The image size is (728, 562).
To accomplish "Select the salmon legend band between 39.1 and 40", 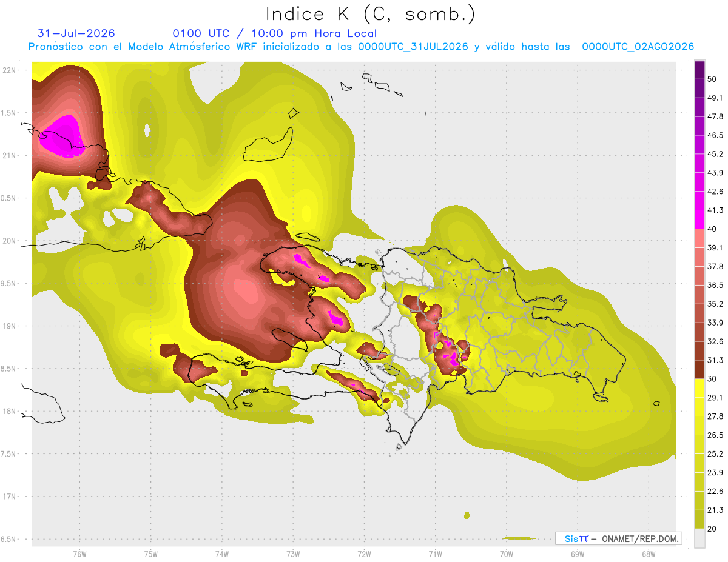I will pos(699,238).
